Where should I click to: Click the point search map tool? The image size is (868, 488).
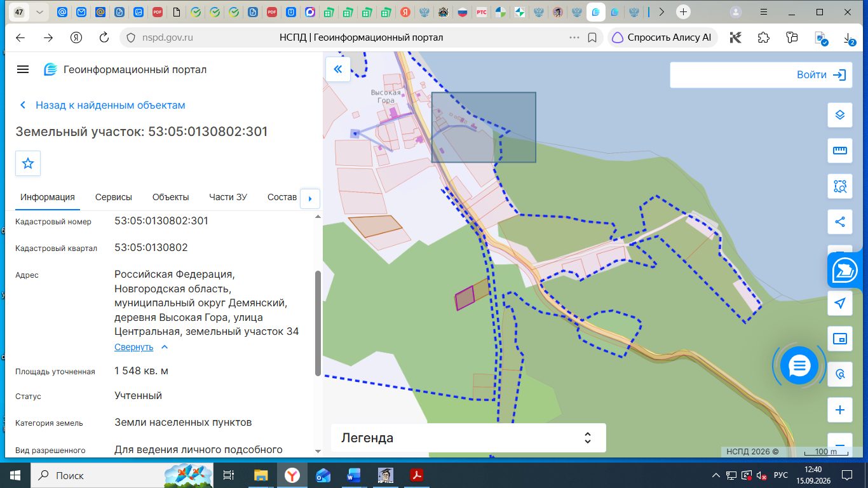pyautogui.click(x=839, y=374)
